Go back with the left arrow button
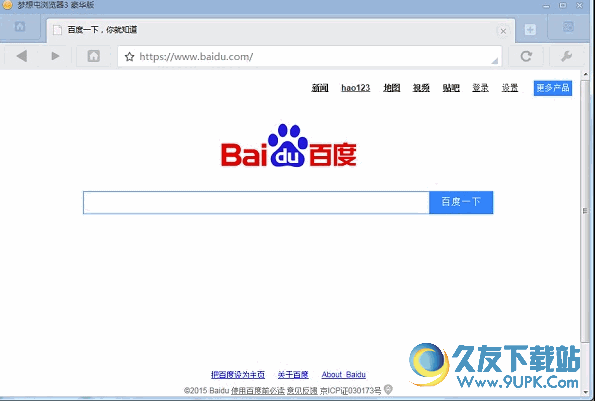595x401 pixels. pyautogui.click(x=22, y=56)
